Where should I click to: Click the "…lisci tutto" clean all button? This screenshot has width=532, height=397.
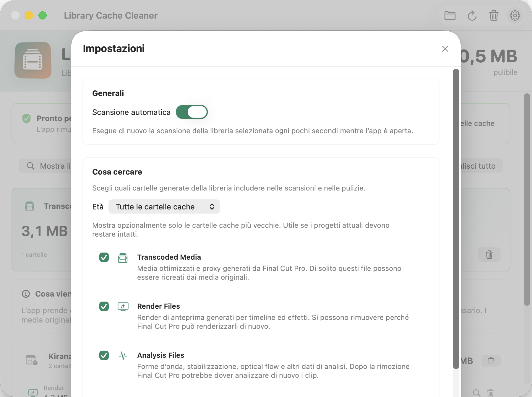(x=482, y=166)
